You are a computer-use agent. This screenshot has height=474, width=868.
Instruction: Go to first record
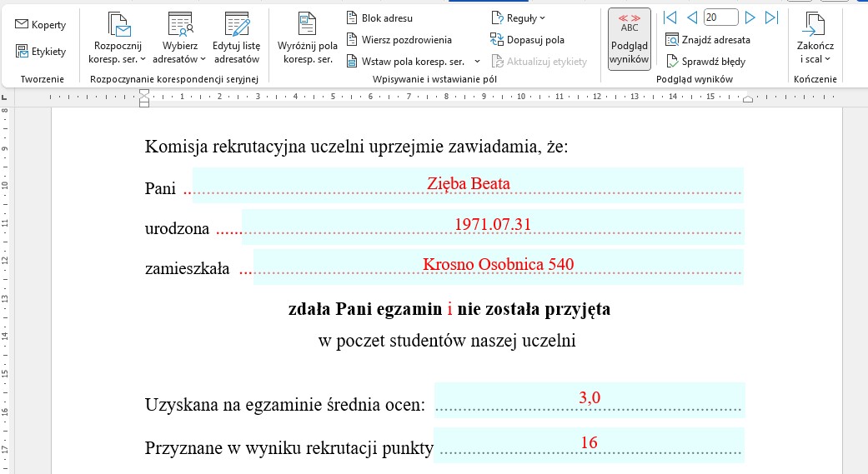pyautogui.click(x=670, y=17)
